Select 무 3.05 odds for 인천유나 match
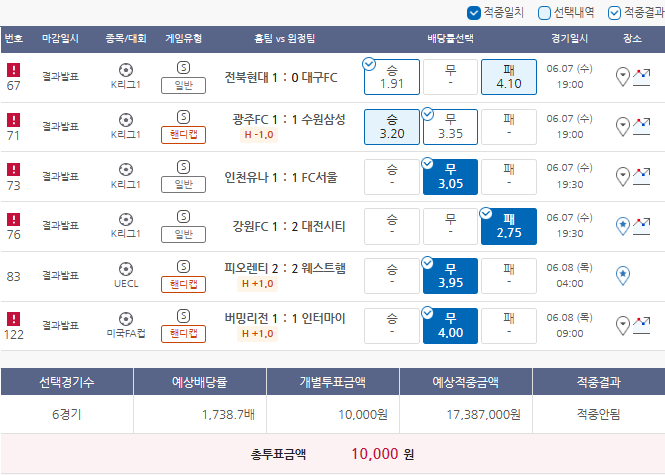 tap(450, 177)
